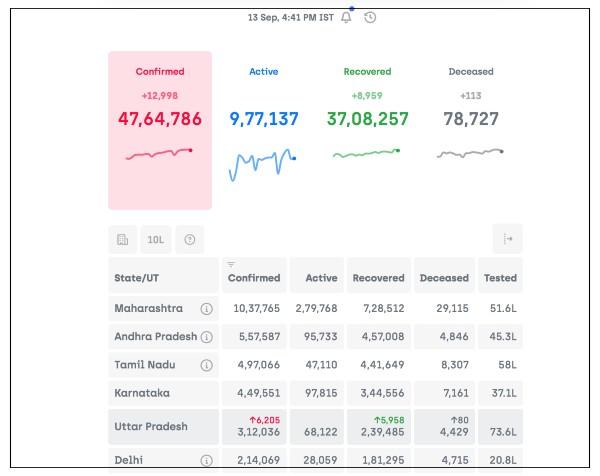Expand the Uttar Pradesh row
Image resolution: width=600 pixels, height=476 pixels.
click(162, 427)
